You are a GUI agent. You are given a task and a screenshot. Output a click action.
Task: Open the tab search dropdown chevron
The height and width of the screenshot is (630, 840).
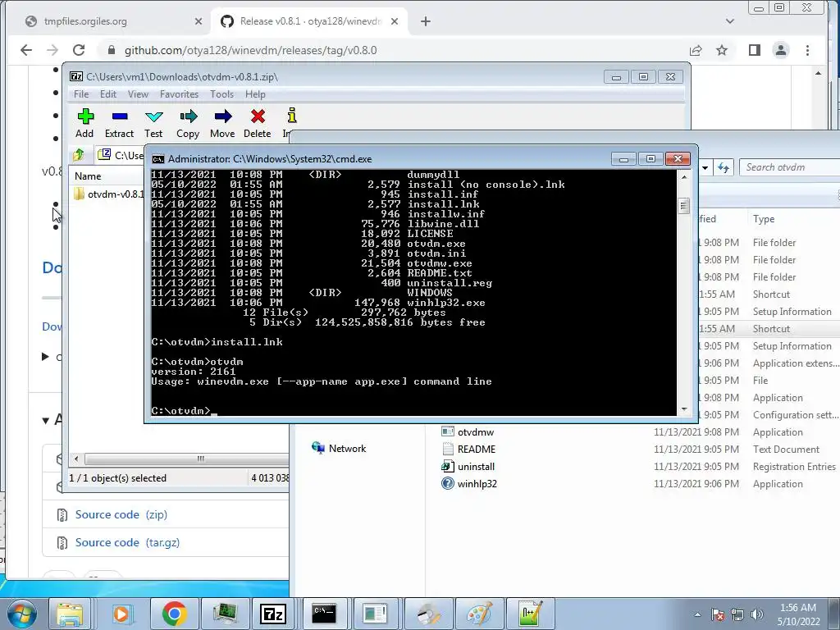729,21
